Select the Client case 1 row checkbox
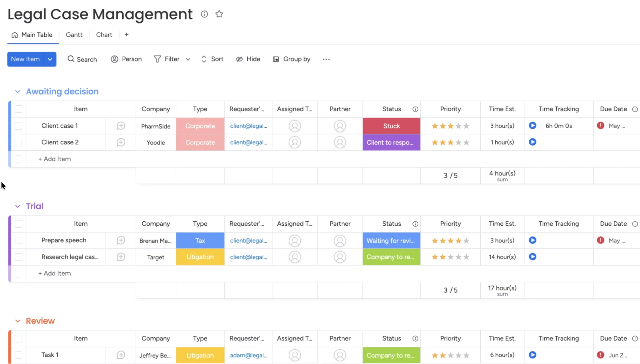The image size is (640, 364). click(19, 126)
